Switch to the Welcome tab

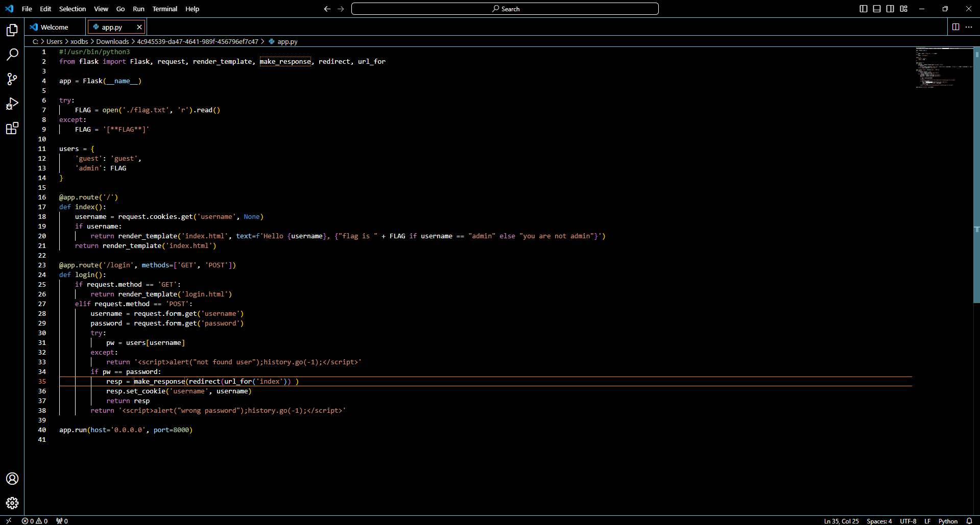point(55,27)
